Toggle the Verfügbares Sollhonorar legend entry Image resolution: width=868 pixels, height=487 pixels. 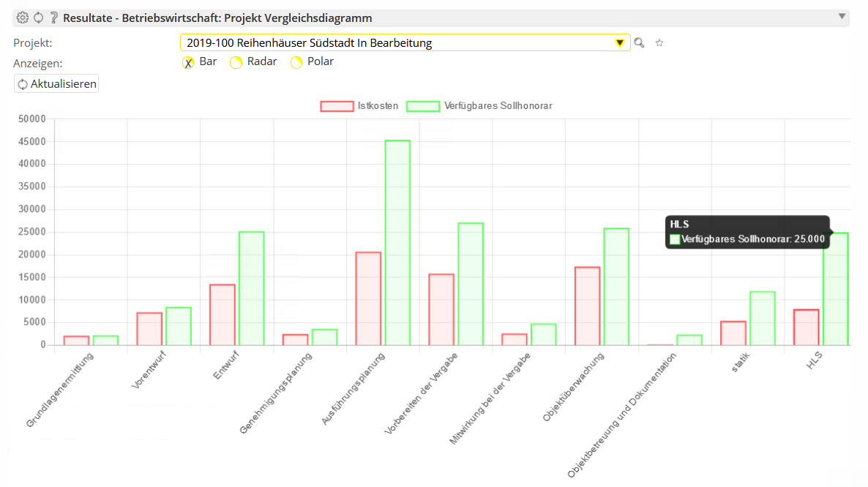[479, 106]
